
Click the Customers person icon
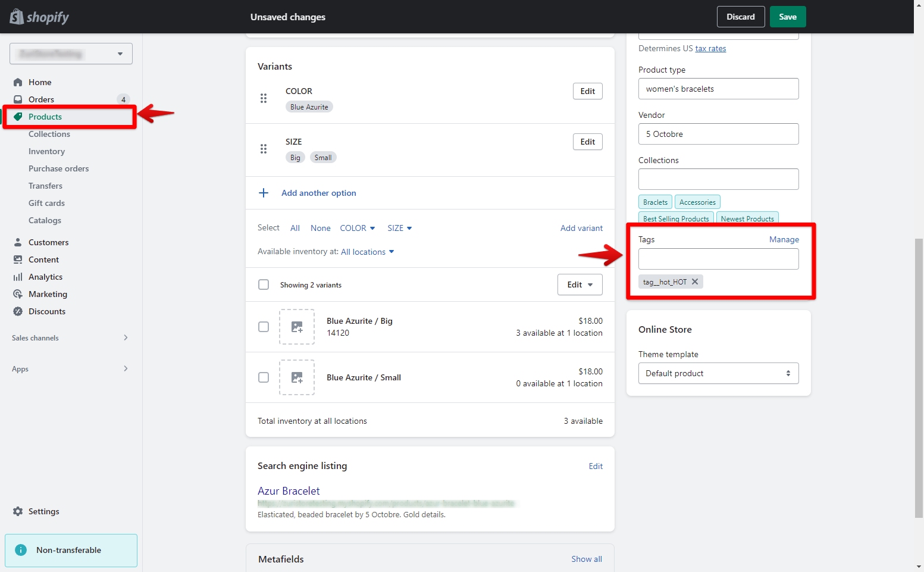[x=18, y=242]
